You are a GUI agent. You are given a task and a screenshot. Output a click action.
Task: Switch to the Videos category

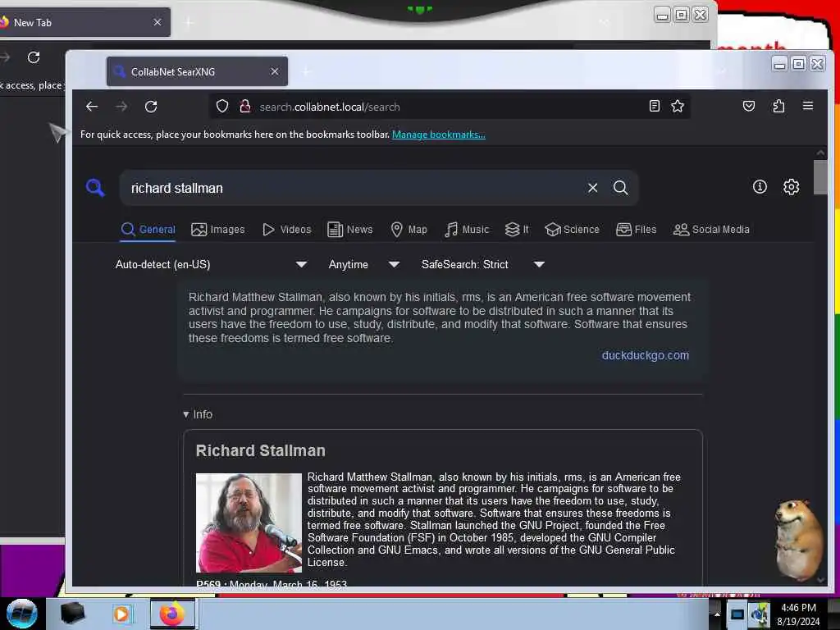286,230
